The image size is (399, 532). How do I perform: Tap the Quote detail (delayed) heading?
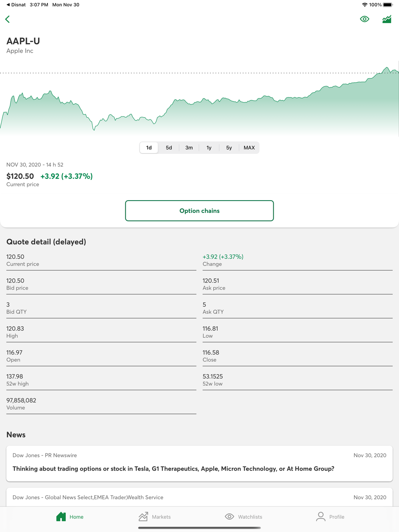coord(46,242)
